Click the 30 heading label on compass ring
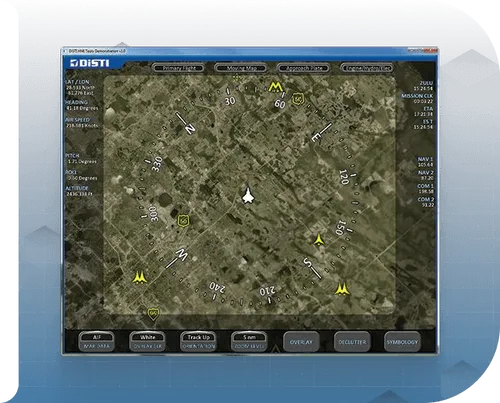The image size is (500, 403). pos(230,101)
